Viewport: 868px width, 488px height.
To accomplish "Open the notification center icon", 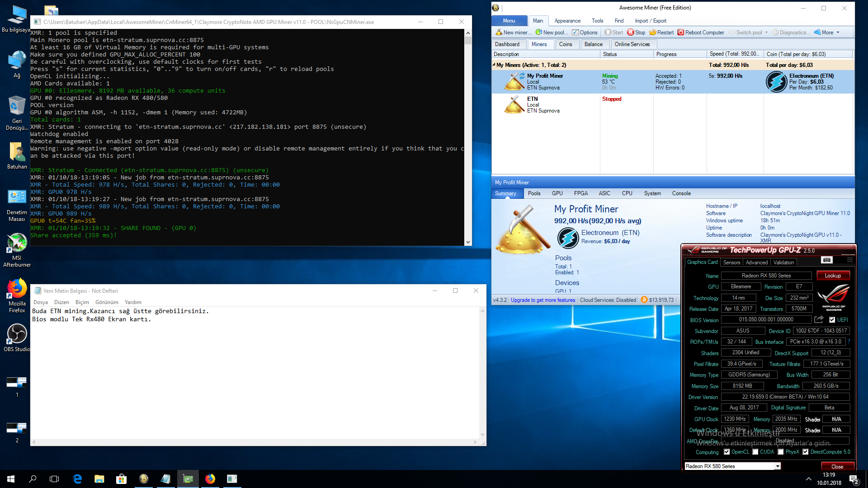I will [x=854, y=479].
